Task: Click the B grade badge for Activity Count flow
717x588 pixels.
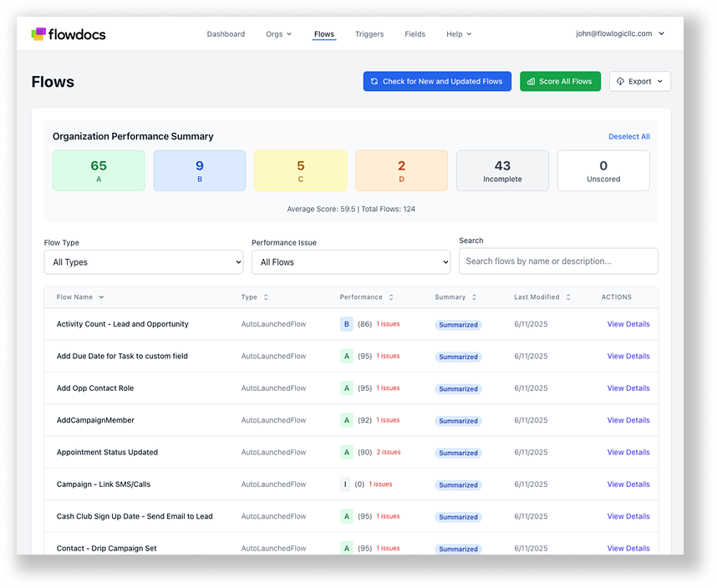Action: (347, 324)
